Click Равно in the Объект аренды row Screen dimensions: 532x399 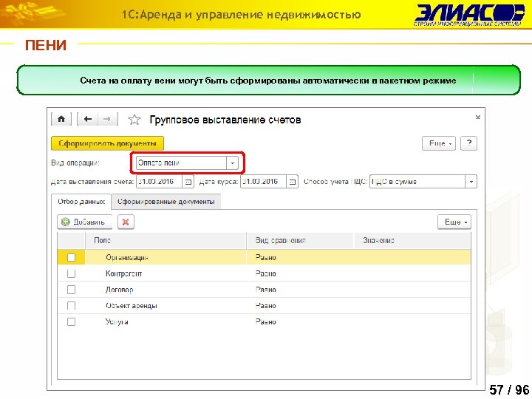click(x=266, y=306)
